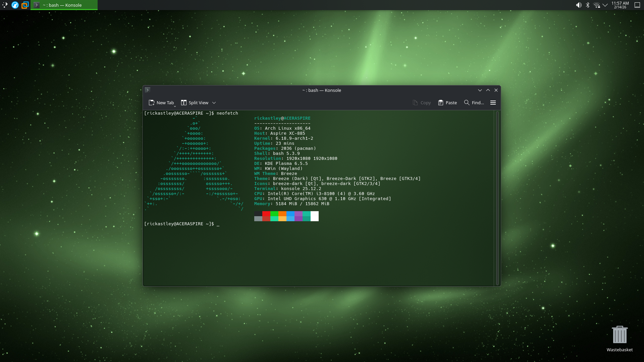Click the terminal's vertical scrollbar

click(x=497, y=198)
